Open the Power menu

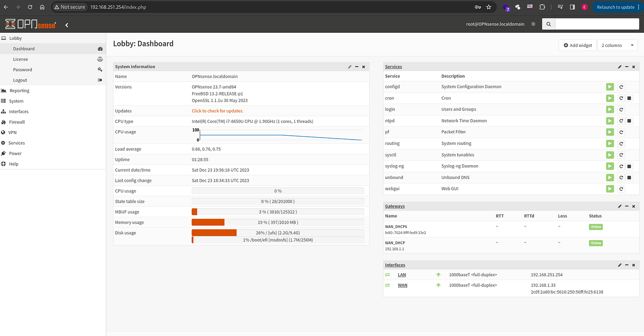(x=53, y=153)
